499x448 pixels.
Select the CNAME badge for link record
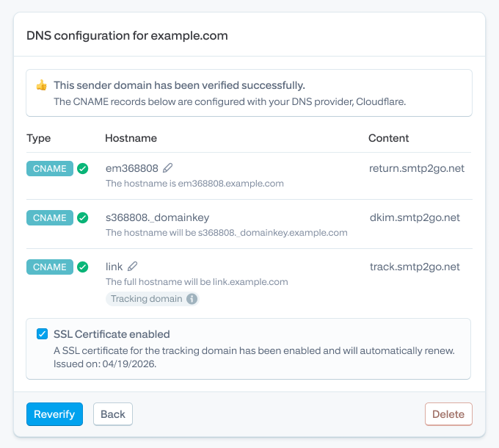point(50,267)
